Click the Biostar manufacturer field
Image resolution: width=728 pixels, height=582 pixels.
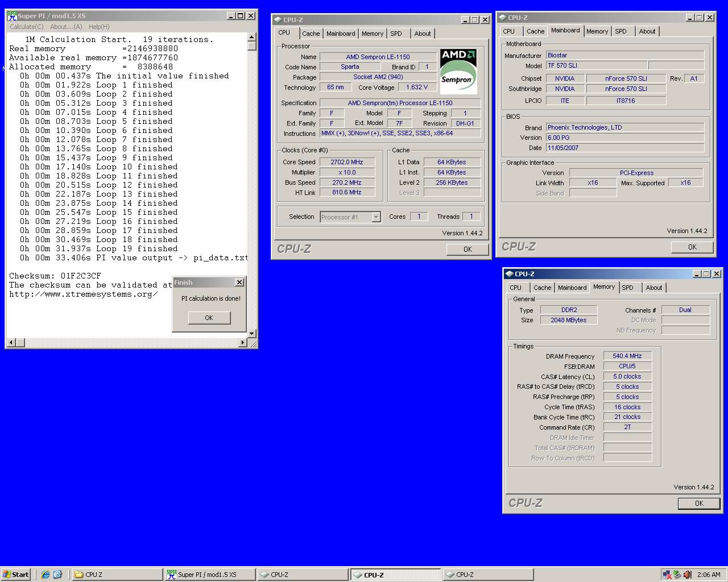pyautogui.click(x=625, y=55)
